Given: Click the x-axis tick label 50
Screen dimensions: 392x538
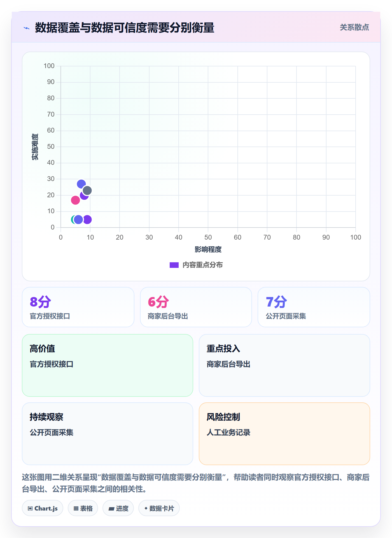Looking at the screenshot, I should 208,237.
